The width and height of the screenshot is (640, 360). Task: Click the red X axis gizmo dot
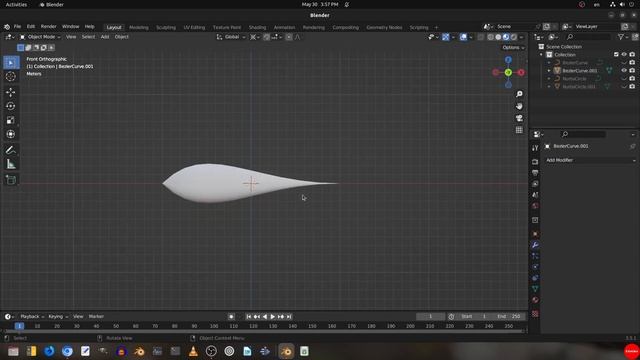(x=521, y=73)
